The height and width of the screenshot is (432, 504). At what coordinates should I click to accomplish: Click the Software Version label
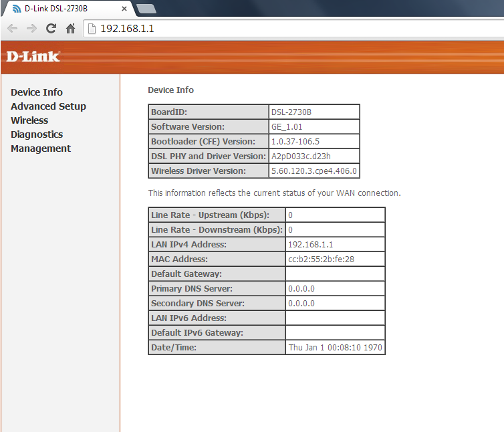coord(188,127)
